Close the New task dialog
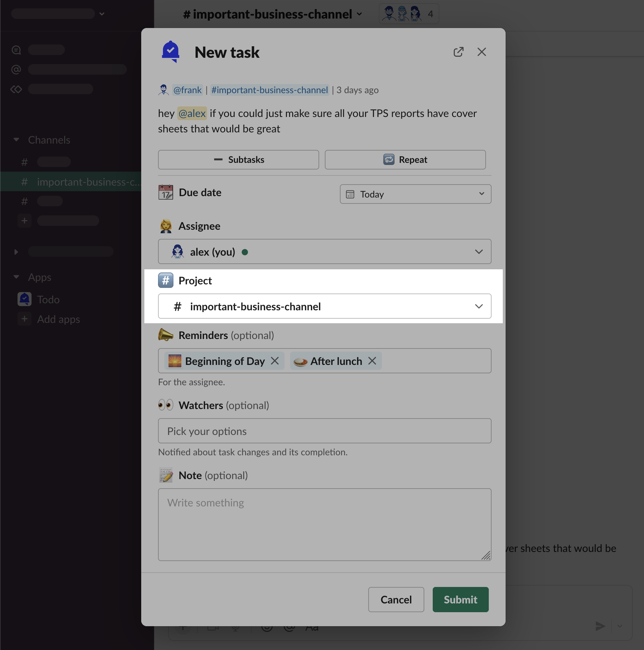The image size is (644, 650). tap(481, 52)
